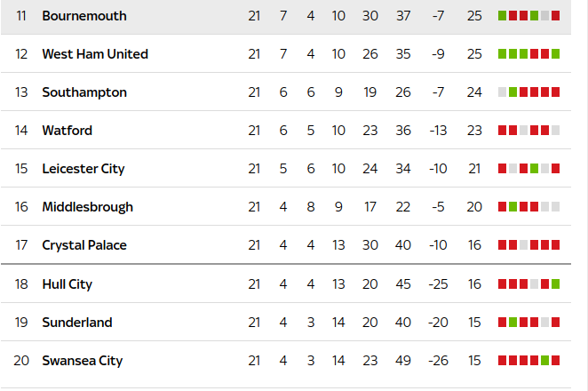Open the Bournemouth team link
This screenshot has height=391, width=588.
click(84, 16)
